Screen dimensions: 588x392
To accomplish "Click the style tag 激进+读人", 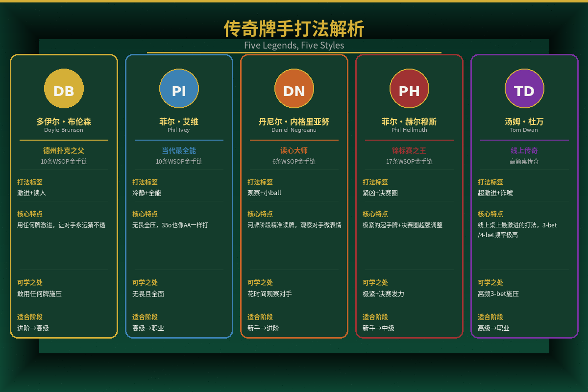I will pyautogui.click(x=31, y=193).
